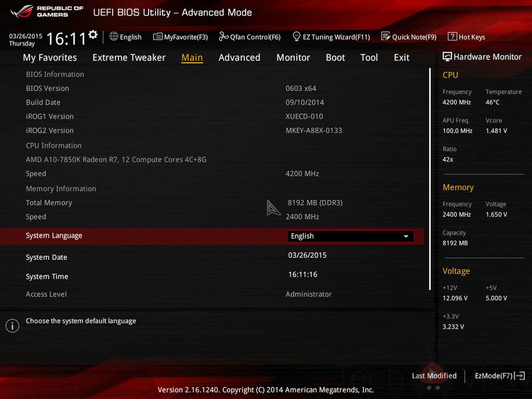Open the System Language dropdown
532x399 pixels.
point(350,236)
